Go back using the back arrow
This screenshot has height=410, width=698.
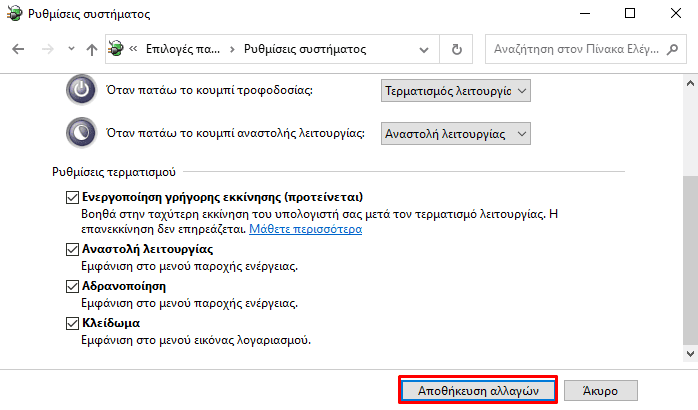coord(18,49)
